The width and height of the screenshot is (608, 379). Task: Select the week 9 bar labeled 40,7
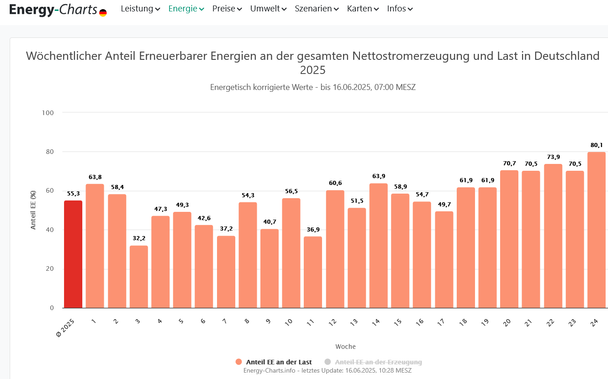point(269,268)
